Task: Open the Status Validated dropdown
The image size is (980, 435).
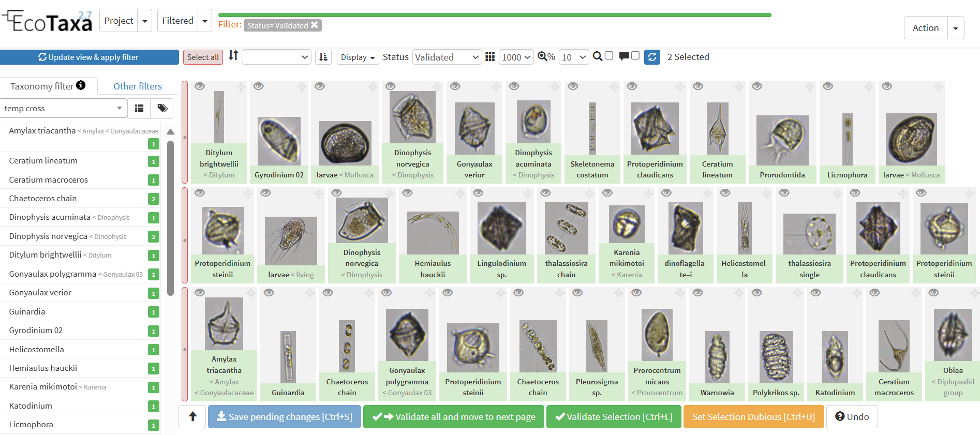Action: [447, 57]
